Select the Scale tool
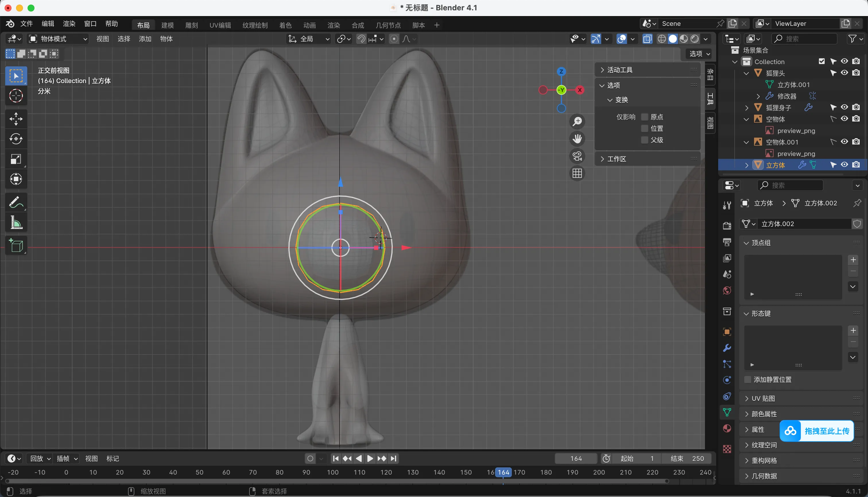Screen dimensions: 868x497 click(x=16, y=159)
